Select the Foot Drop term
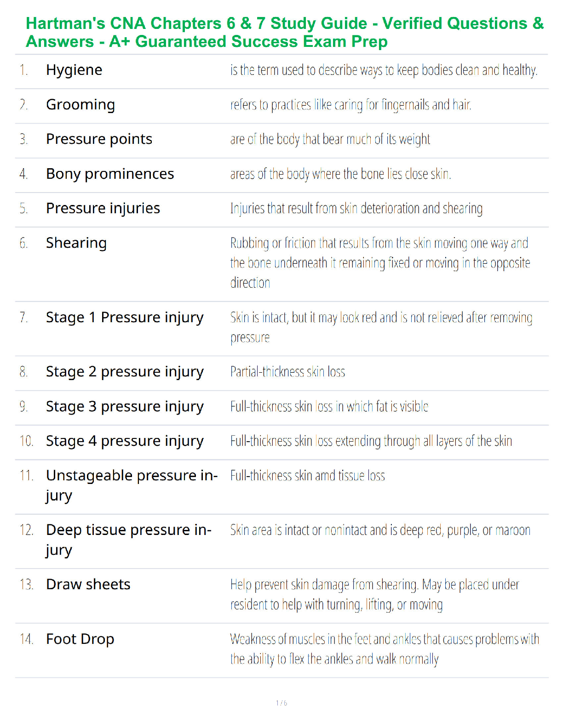Viewport: 563px width, 728px height. [80, 639]
